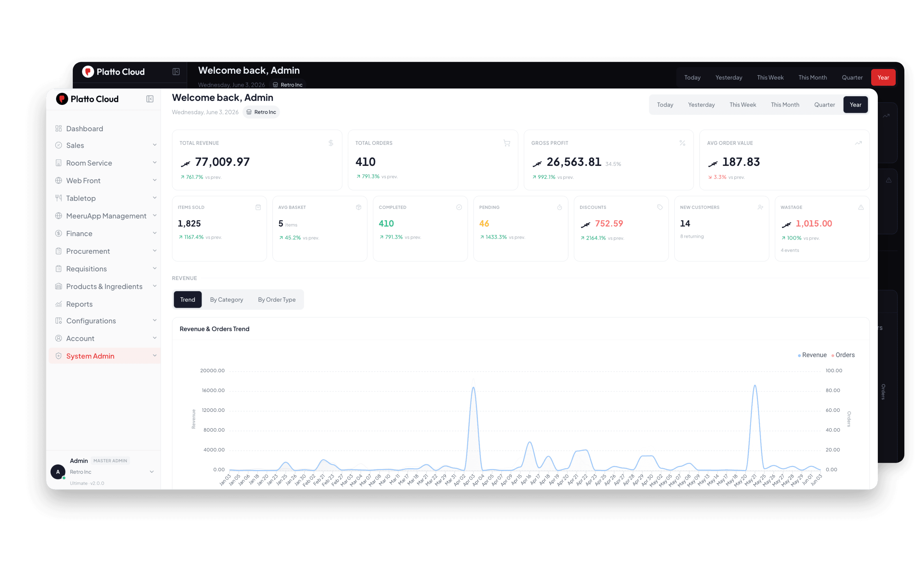Screen dimensions: 924x578
Task: Expand the Finance menu chevron
Action: [155, 233]
